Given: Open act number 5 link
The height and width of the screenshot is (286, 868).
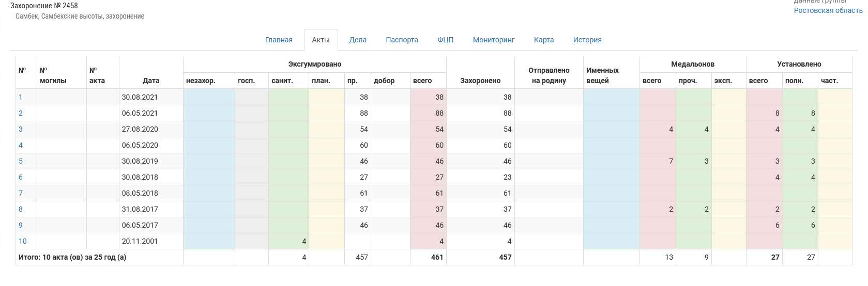Looking at the screenshot, I should point(21,161).
